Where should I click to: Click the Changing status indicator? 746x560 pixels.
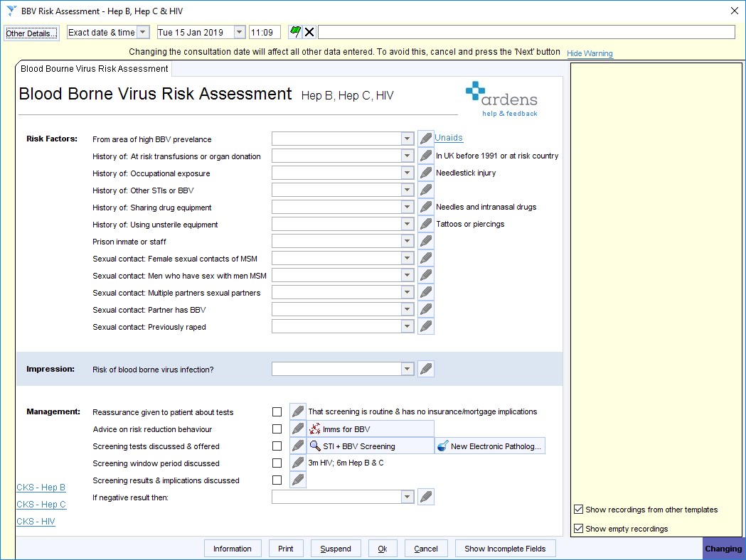pyautogui.click(x=723, y=548)
